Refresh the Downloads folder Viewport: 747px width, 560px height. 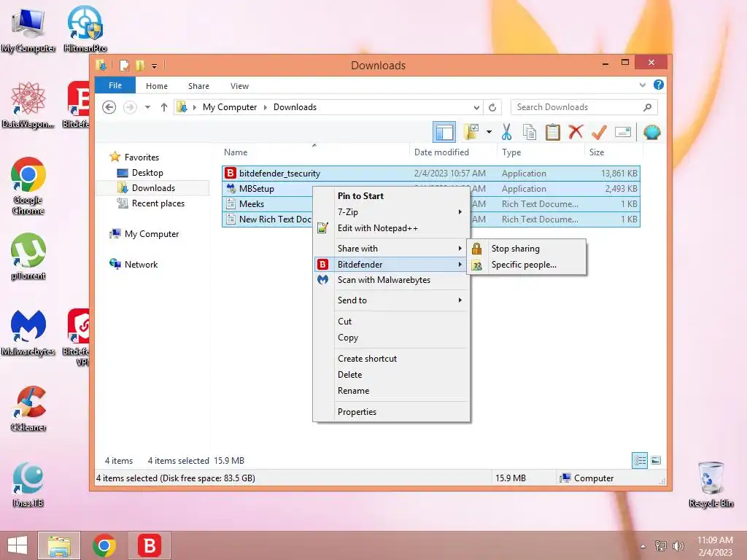click(492, 107)
